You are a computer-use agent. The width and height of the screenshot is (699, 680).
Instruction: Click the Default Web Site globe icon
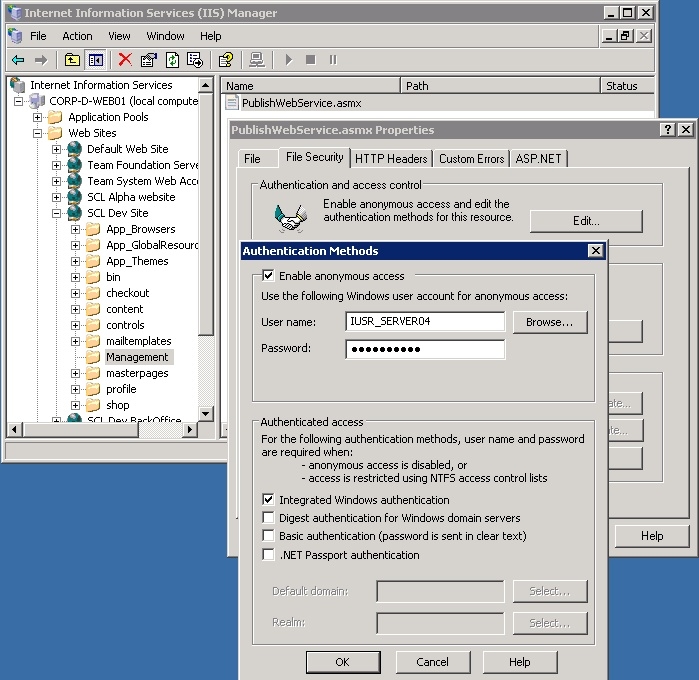[x=74, y=149]
